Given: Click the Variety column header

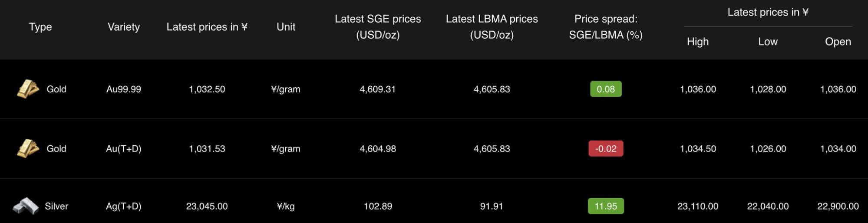Looking at the screenshot, I should point(124,27).
